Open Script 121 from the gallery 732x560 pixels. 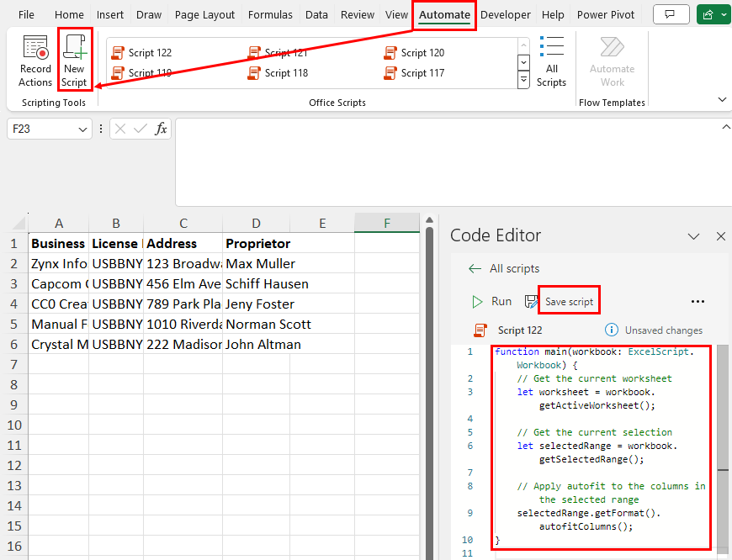click(x=278, y=53)
